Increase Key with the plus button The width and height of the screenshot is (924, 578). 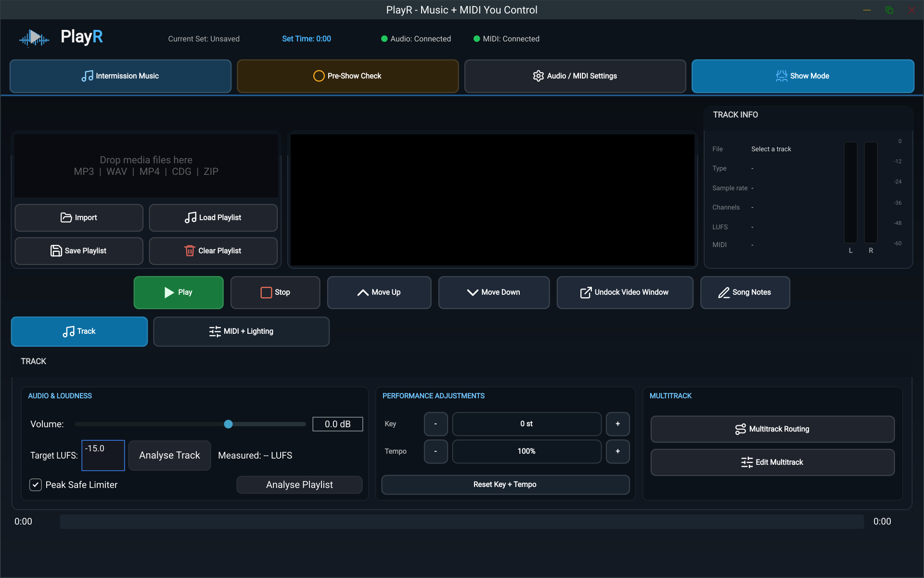tap(618, 424)
